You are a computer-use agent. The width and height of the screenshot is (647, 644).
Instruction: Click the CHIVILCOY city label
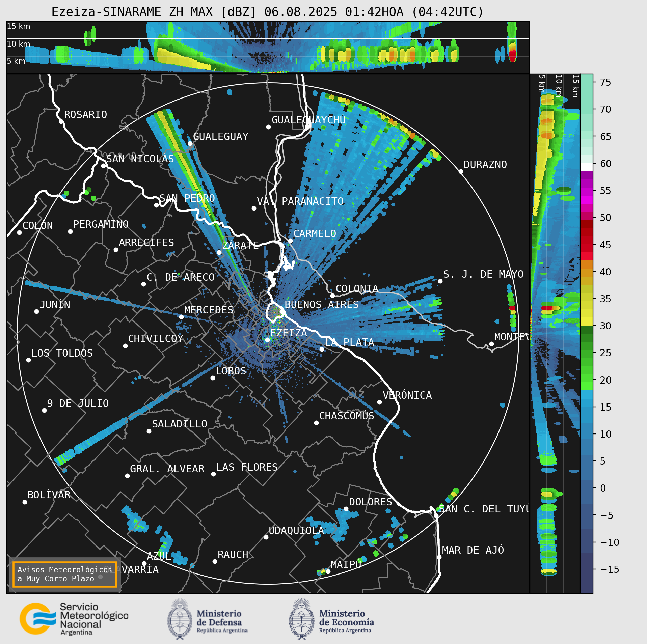156,339
